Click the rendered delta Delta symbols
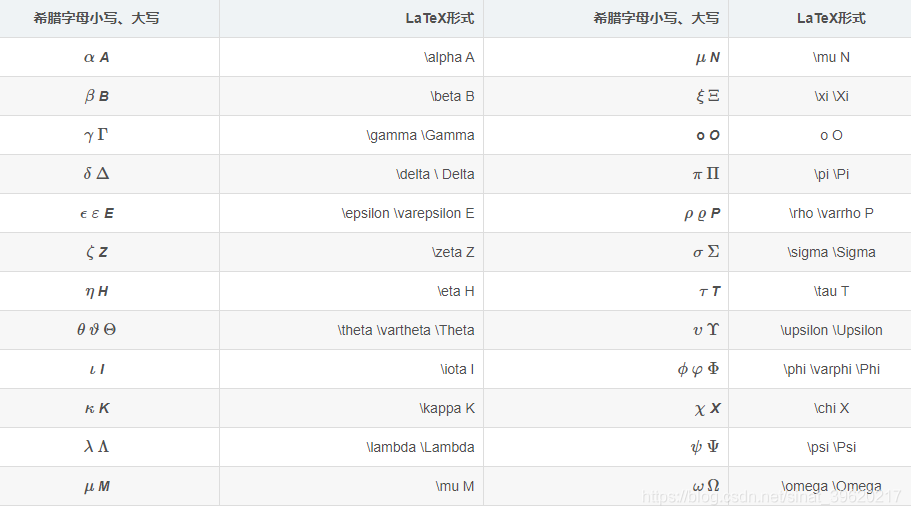Image resolution: width=911 pixels, height=515 pixels. pos(96,174)
